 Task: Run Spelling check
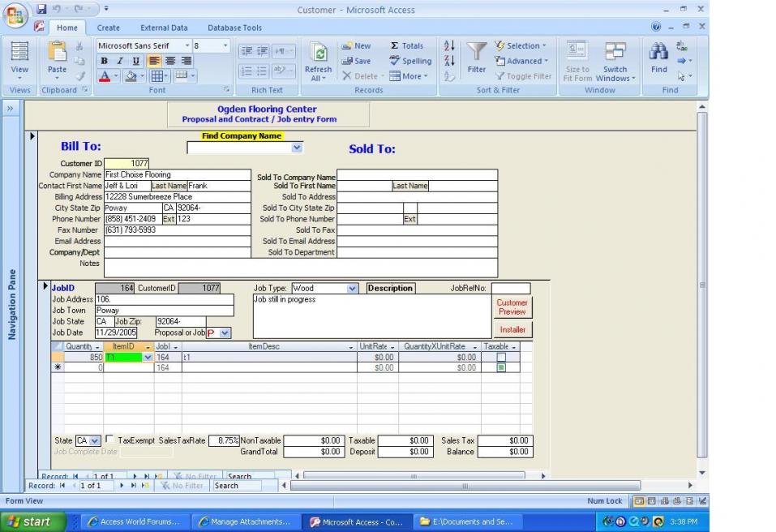(x=410, y=61)
